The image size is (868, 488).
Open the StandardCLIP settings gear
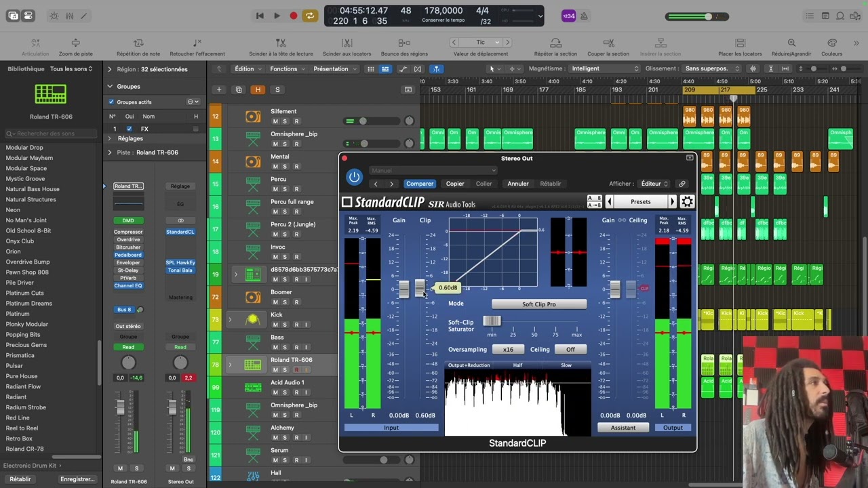pyautogui.click(x=687, y=201)
